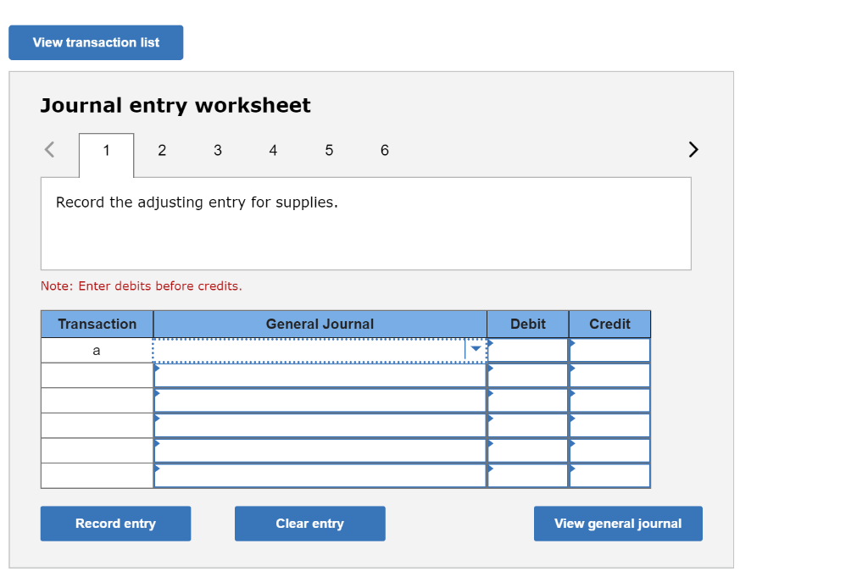Open the account dropdown on transaction row a
This screenshot has height=588, width=868.
point(476,348)
